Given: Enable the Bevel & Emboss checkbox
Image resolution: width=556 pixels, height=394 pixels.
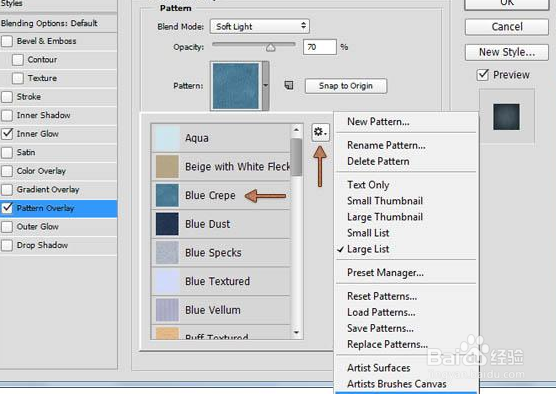Looking at the screenshot, I should [x=7, y=41].
